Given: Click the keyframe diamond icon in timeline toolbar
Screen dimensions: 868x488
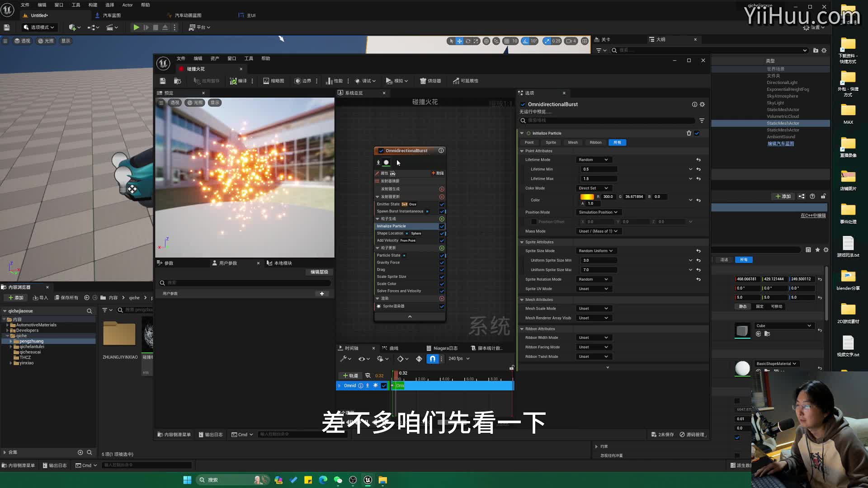Looking at the screenshot, I should click(419, 359).
